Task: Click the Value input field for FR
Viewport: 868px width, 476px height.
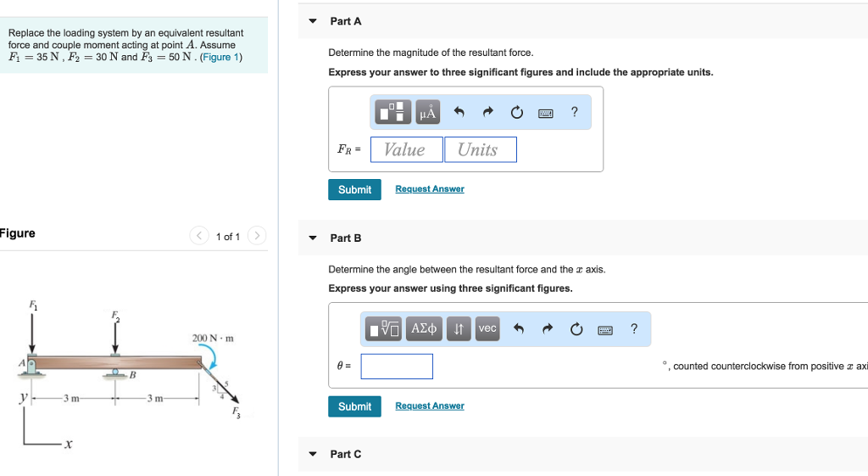Action: (406, 149)
